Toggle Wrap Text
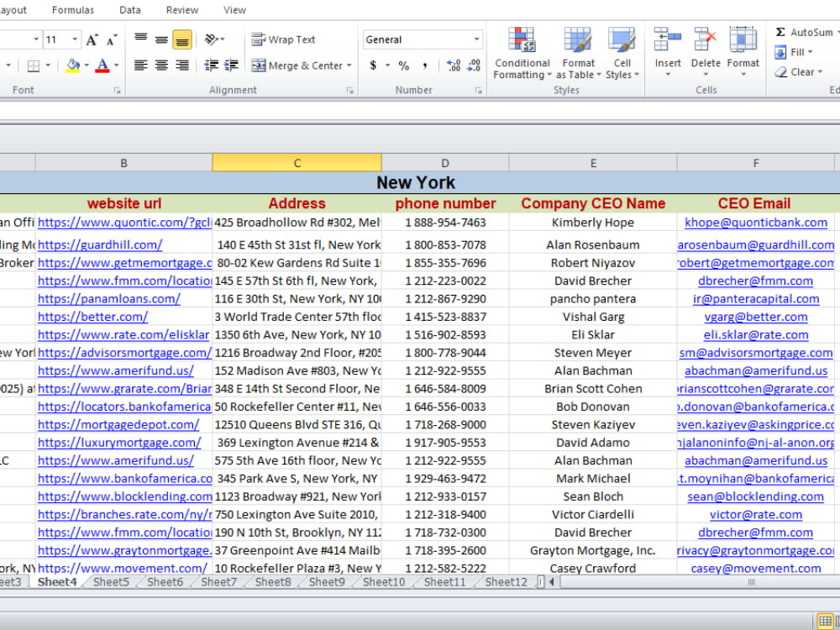Viewport: 840px width, 630px height. tap(283, 39)
